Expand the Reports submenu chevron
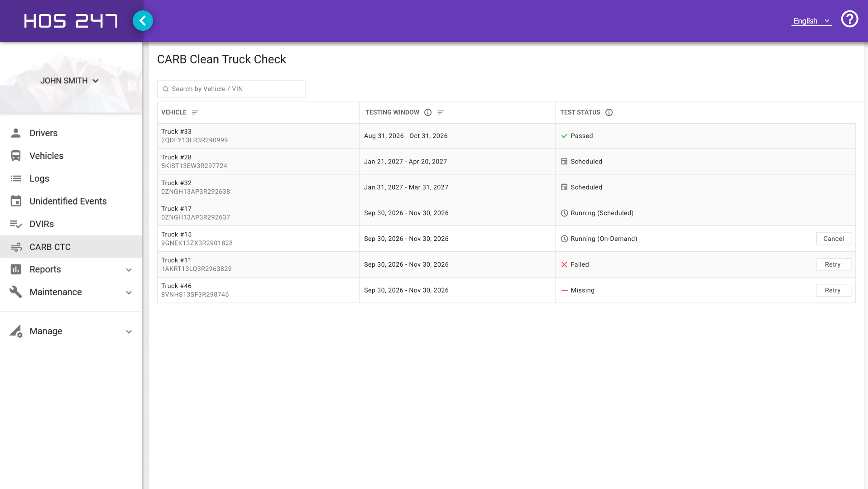 (129, 270)
